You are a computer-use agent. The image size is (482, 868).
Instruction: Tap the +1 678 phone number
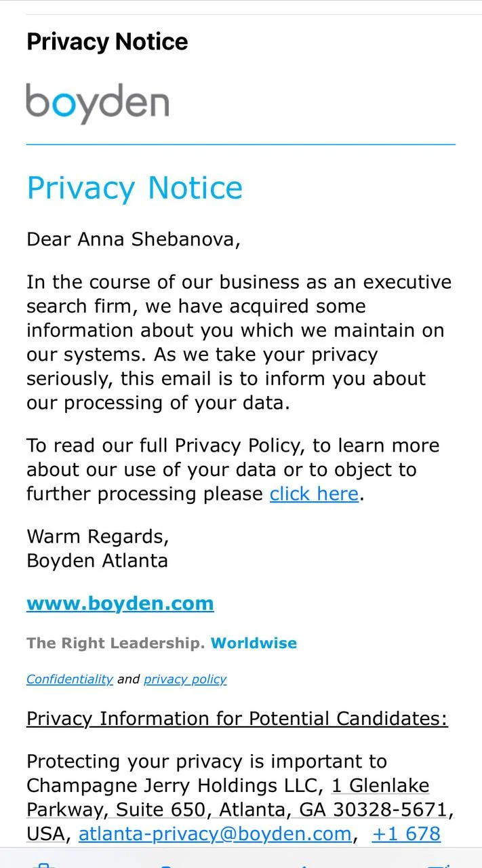coord(406,833)
